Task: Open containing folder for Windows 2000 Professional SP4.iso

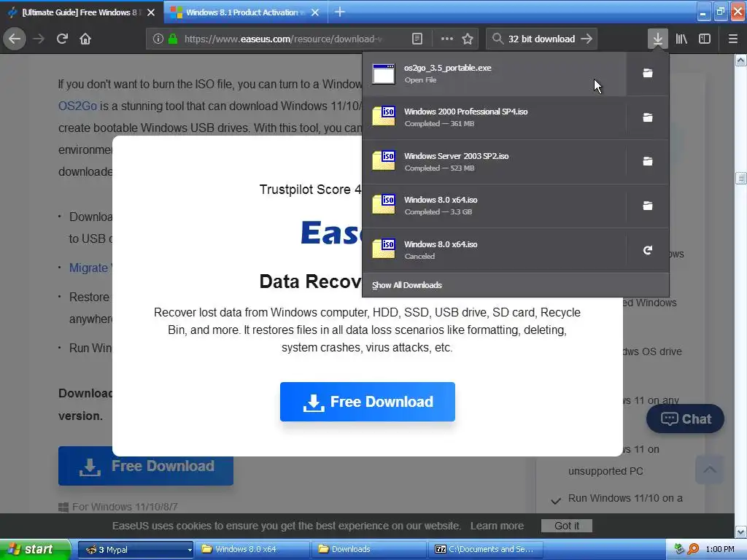Action: [648, 117]
